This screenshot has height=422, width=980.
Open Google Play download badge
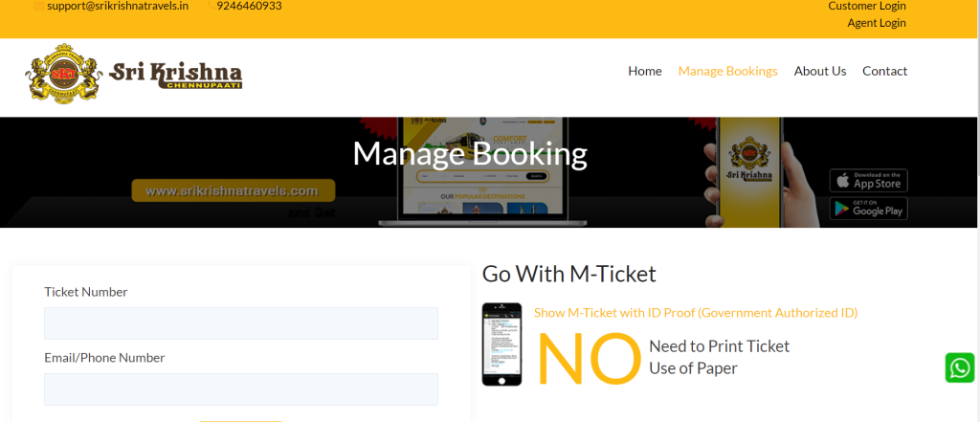868,209
